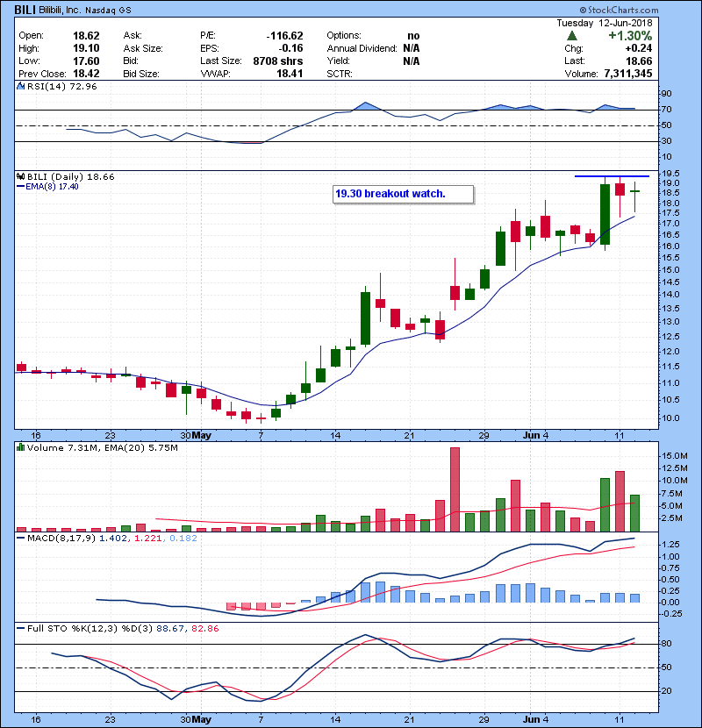Screen dimensions: 702x728
Task: Click the 'Ask Size:' label
Action: pos(143,48)
